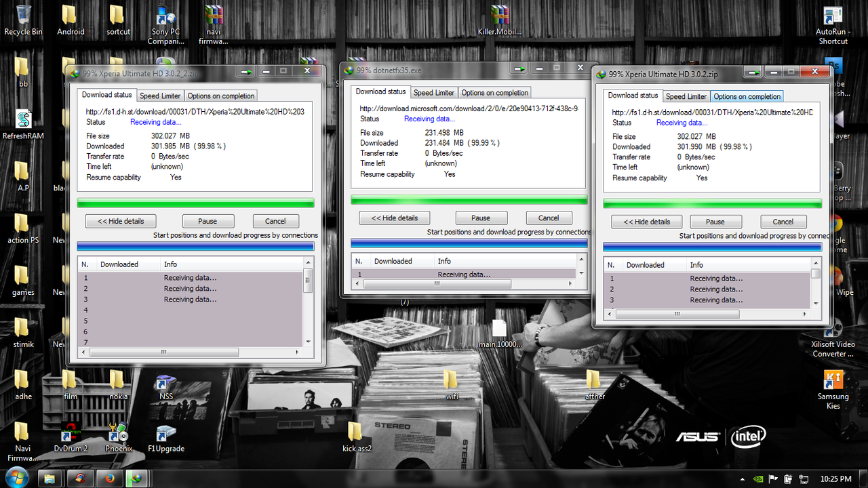868x488 pixels.
Task: Open the A.P folder icon
Action: [23, 176]
